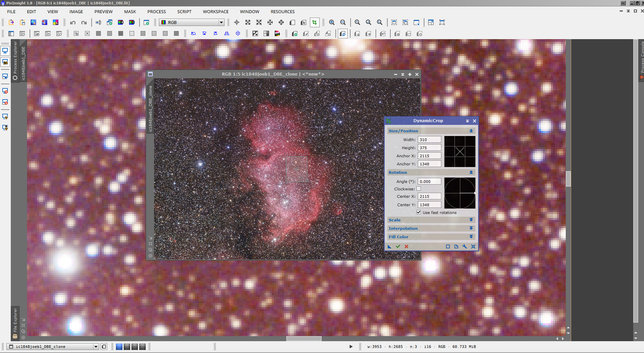Open the SCRIPT menu
Viewport: 644px width, 353px height.
coord(184,12)
